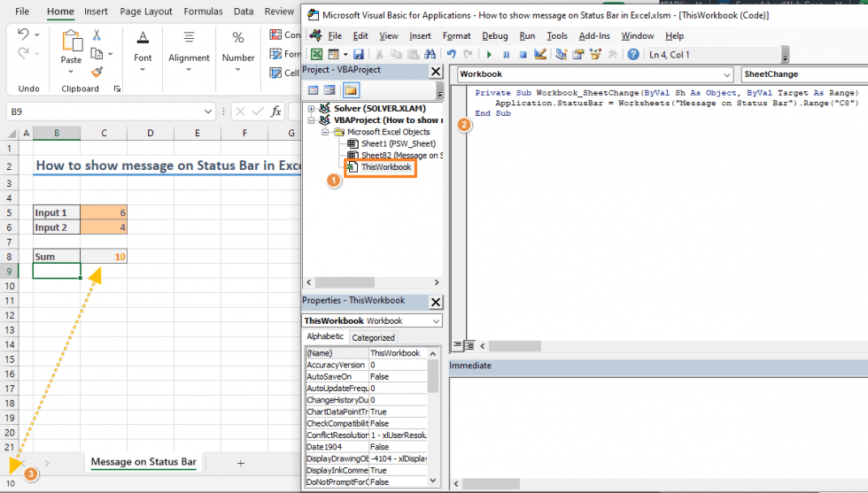
Task: Switch to Full Module View icon below code
Action: point(469,345)
